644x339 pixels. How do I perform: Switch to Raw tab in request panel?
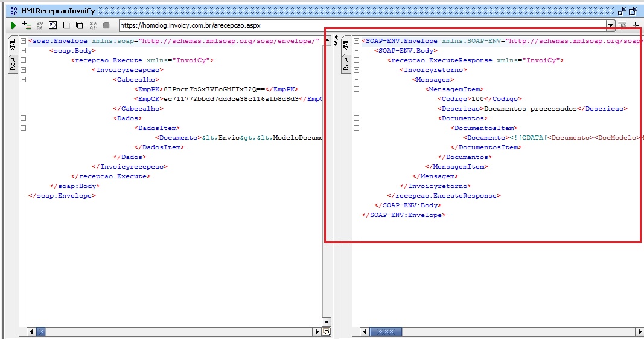[12, 64]
